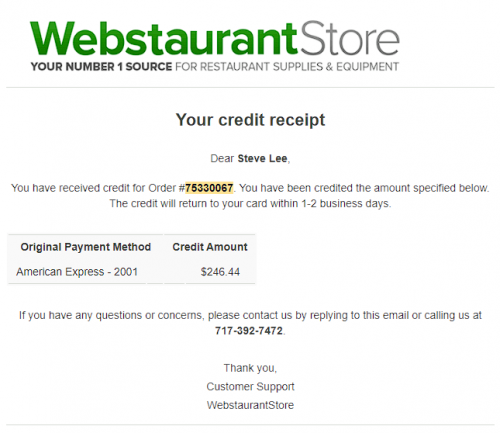
Task: Click the phone number 717-392-7472
Action: (249, 331)
